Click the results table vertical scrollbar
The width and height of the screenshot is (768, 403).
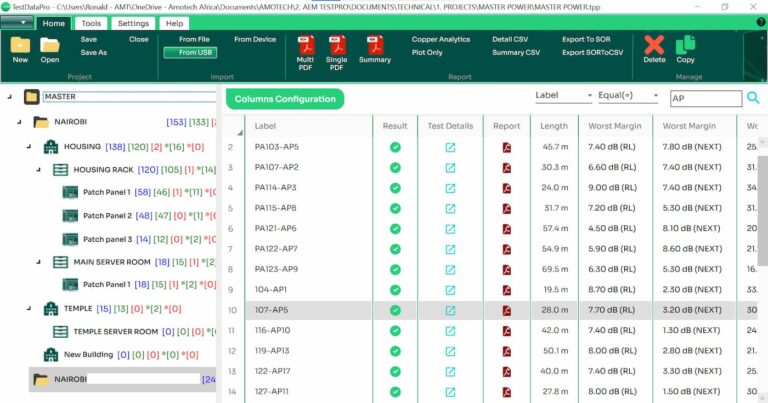(763, 211)
